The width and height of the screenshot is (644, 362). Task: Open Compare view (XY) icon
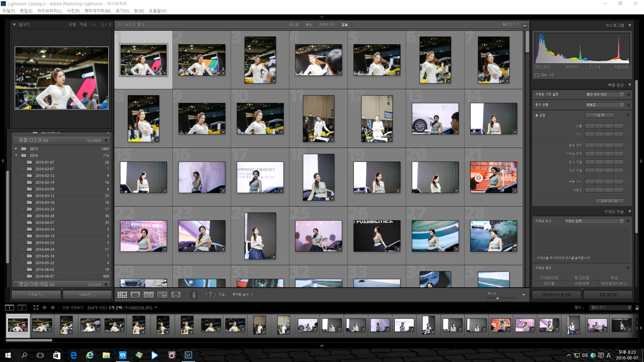(149, 295)
